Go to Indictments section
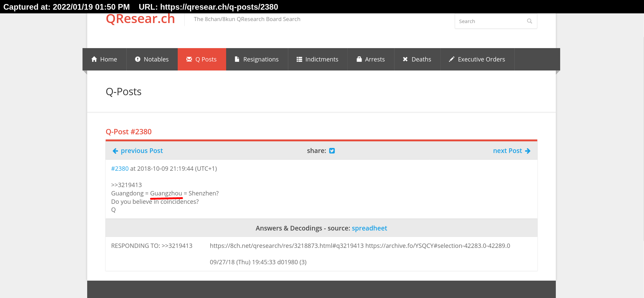The image size is (644, 298). [318, 59]
